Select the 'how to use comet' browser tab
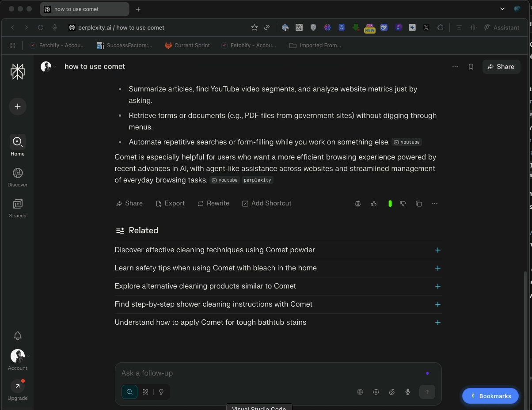 click(84, 9)
